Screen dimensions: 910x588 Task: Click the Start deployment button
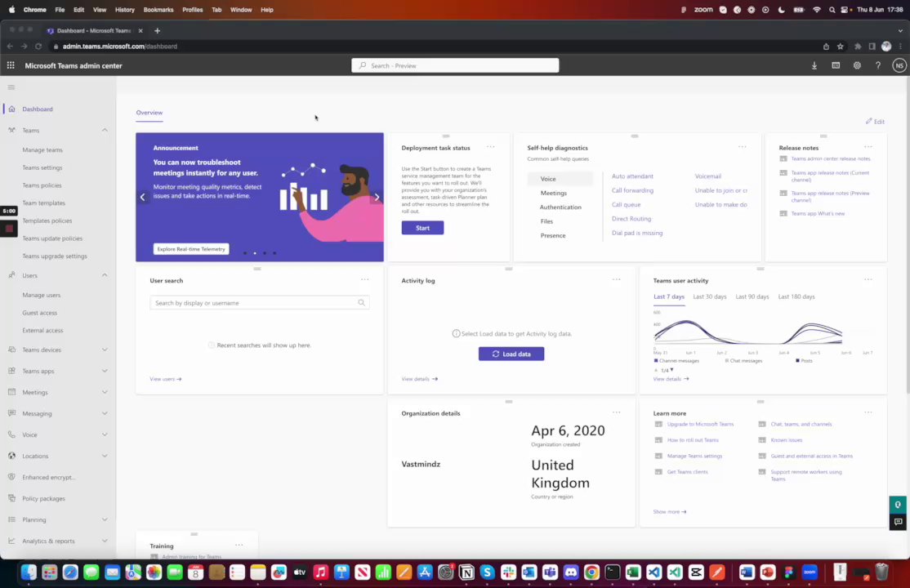[422, 228]
